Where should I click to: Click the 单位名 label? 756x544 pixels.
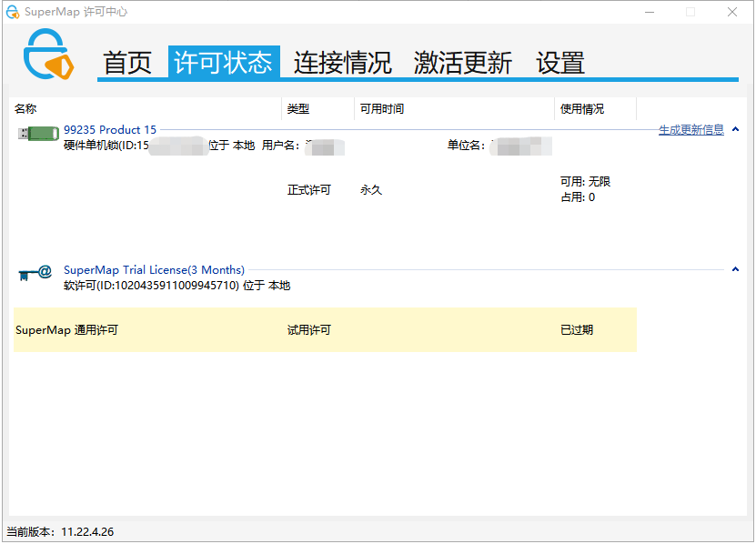(466, 146)
